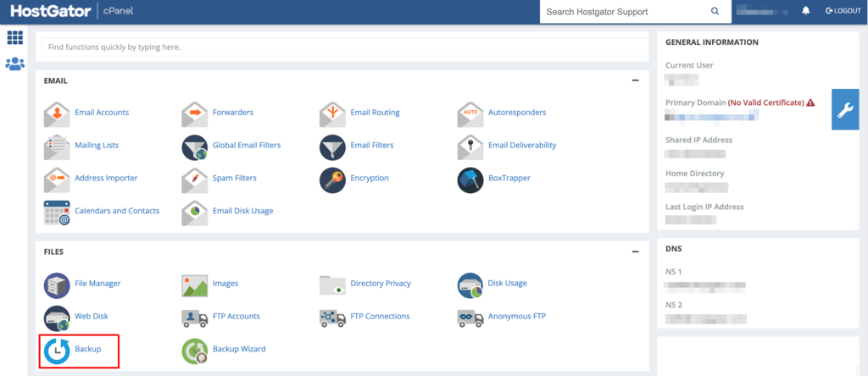This screenshot has width=868, height=376.
Task: Open the grid home icon in sidebar
Action: point(15,38)
